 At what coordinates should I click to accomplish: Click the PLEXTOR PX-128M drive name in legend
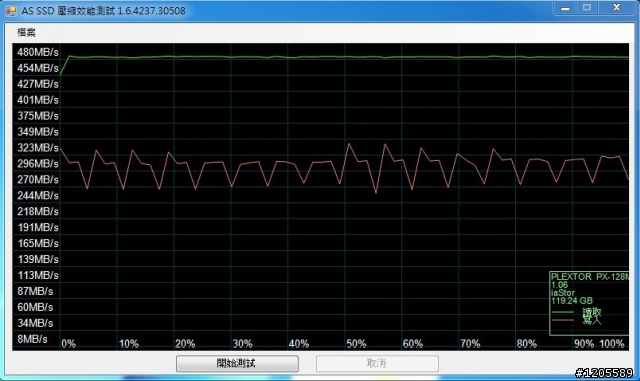pyautogui.click(x=590, y=277)
